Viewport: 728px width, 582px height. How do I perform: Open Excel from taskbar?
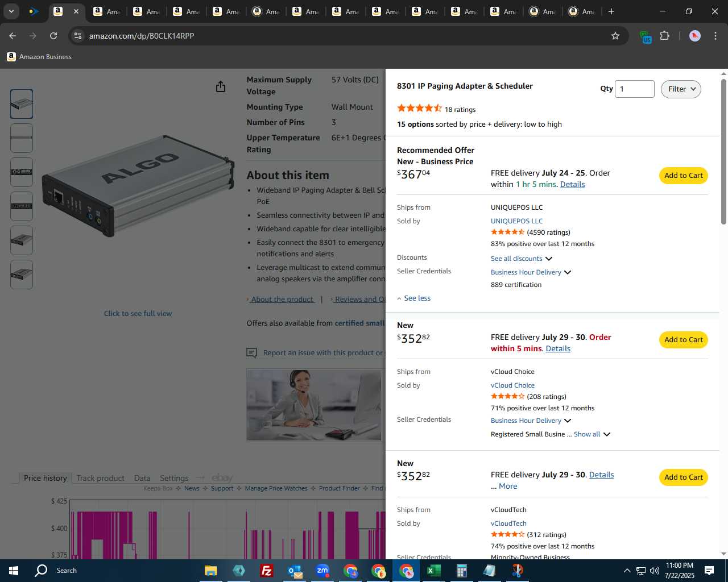click(x=433, y=571)
